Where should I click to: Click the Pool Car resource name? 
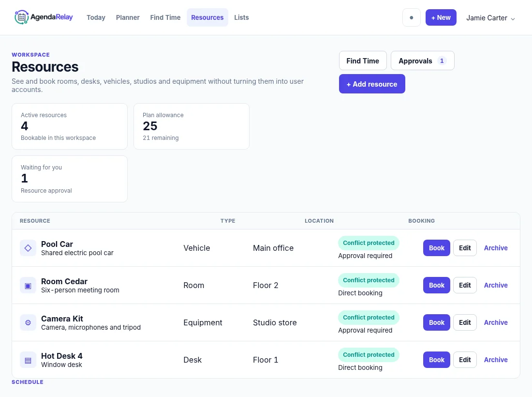57,244
